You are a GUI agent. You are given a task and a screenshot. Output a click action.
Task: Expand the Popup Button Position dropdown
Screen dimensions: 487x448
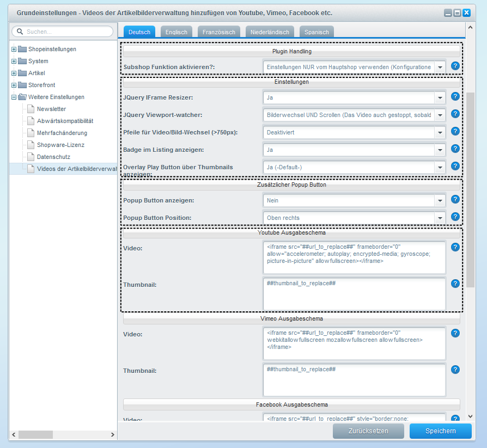click(x=440, y=218)
